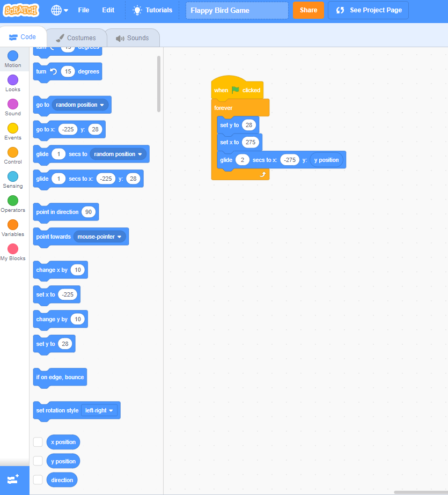
Task: Select the Operators category circle
Action: coord(13,201)
